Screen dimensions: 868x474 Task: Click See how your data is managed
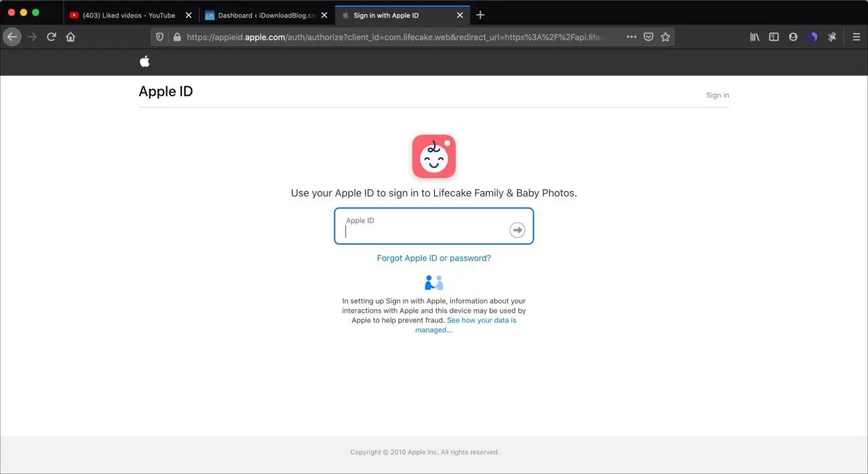tap(481, 320)
